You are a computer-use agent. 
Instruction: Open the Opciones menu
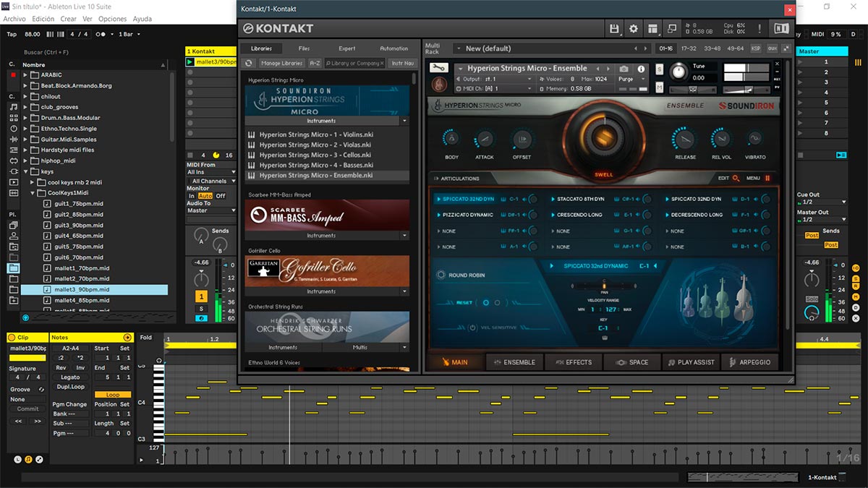112,19
